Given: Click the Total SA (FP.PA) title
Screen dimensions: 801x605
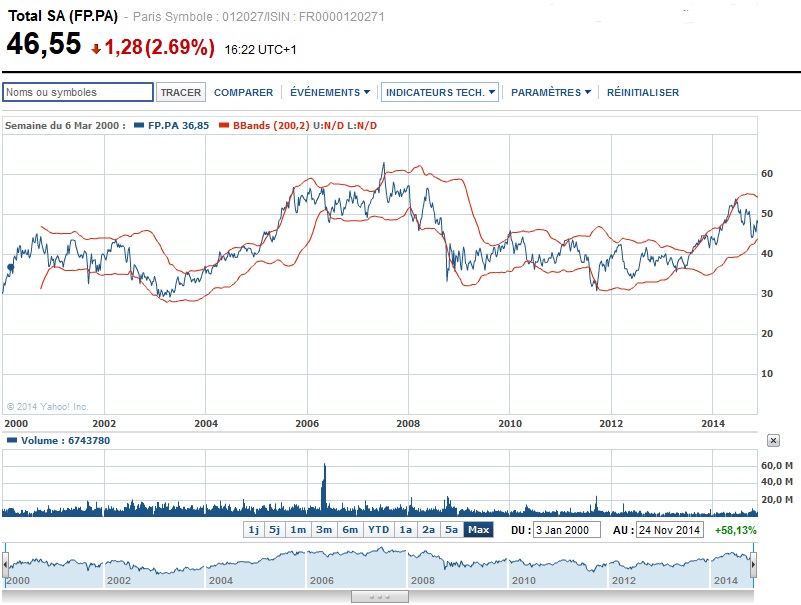Looking at the screenshot, I should pos(62,16).
